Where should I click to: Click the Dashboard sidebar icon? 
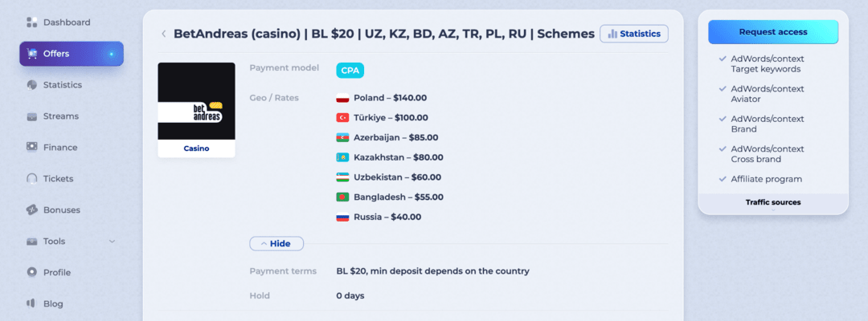tap(32, 22)
